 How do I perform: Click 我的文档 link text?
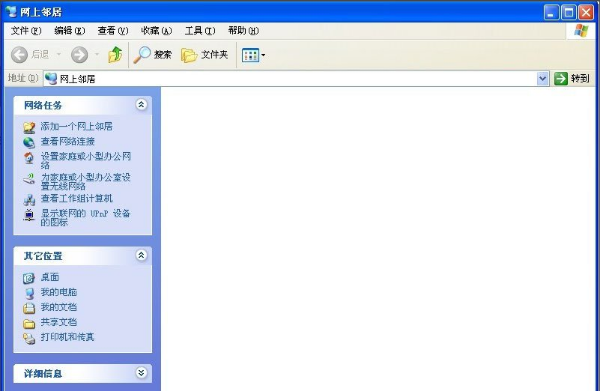pyautogui.click(x=59, y=307)
